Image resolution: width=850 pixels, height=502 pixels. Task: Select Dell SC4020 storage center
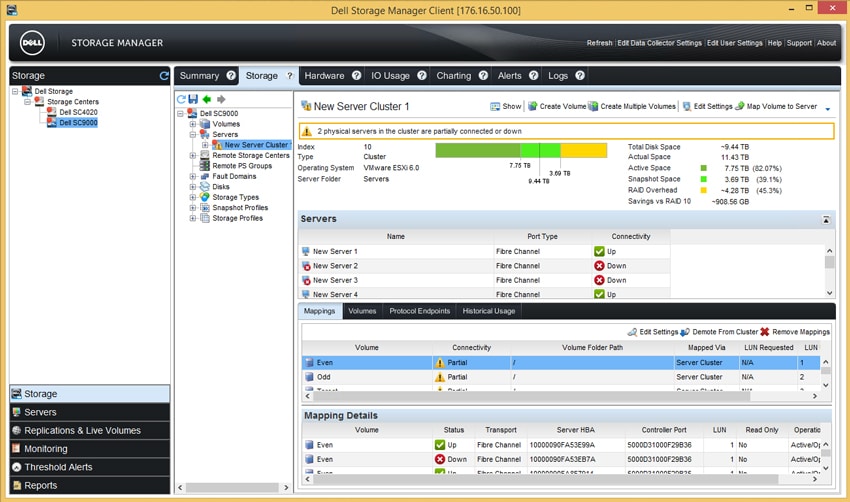[x=78, y=112]
